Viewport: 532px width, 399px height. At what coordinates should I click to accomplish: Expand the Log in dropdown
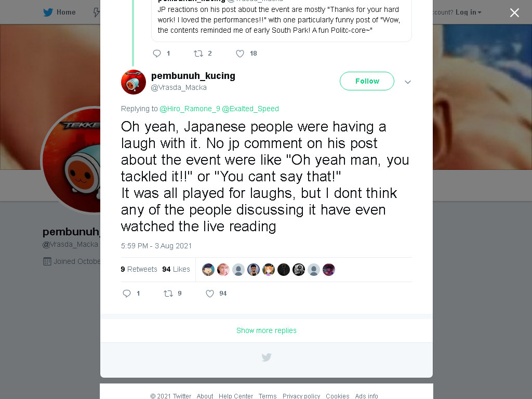click(468, 12)
